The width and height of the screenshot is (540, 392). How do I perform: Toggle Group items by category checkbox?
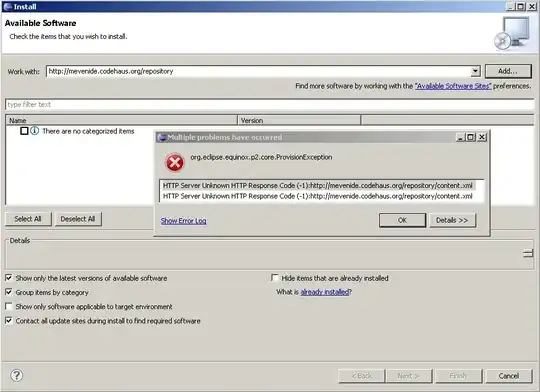[x=9, y=292]
